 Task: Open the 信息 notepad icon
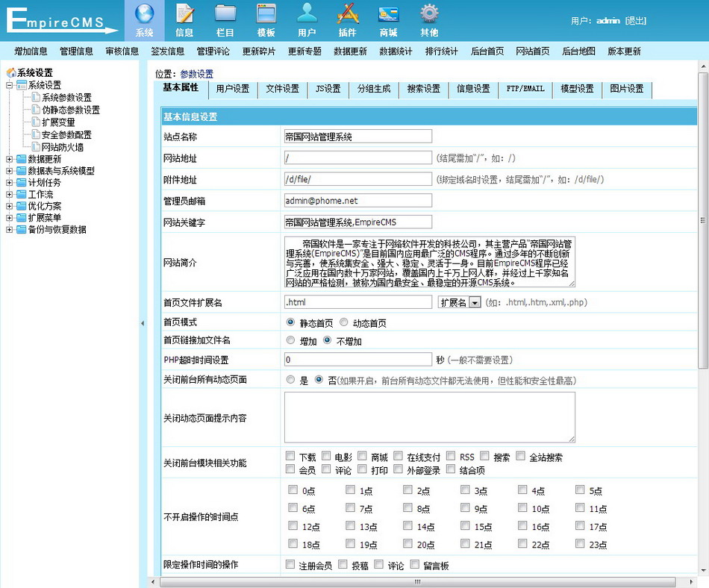pos(184,13)
